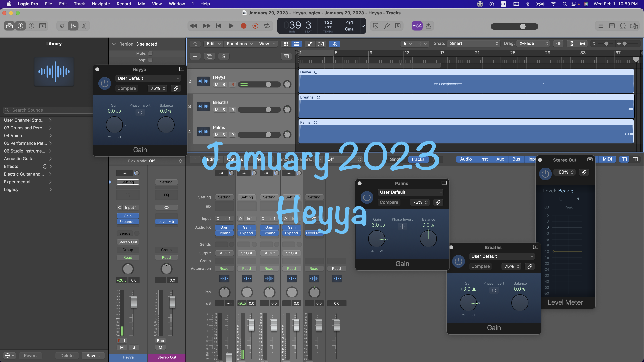Toggle Phase Invert on Palms Gain plugin

pos(402,226)
